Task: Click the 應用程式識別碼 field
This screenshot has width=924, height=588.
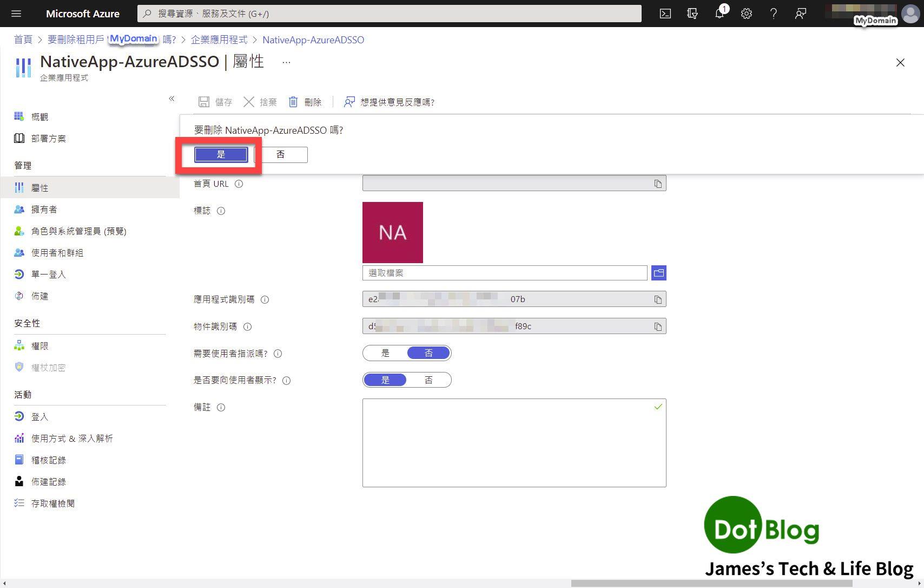Action: [514, 299]
